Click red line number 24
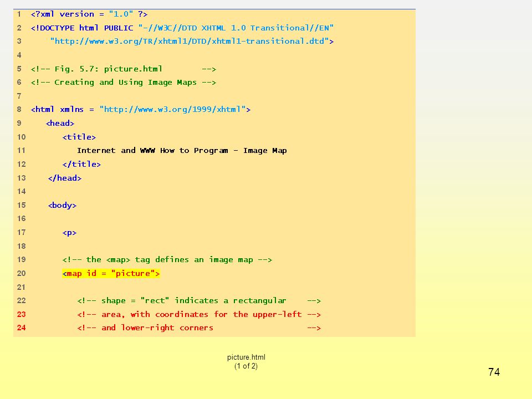This screenshot has width=532, height=399. 22,328
